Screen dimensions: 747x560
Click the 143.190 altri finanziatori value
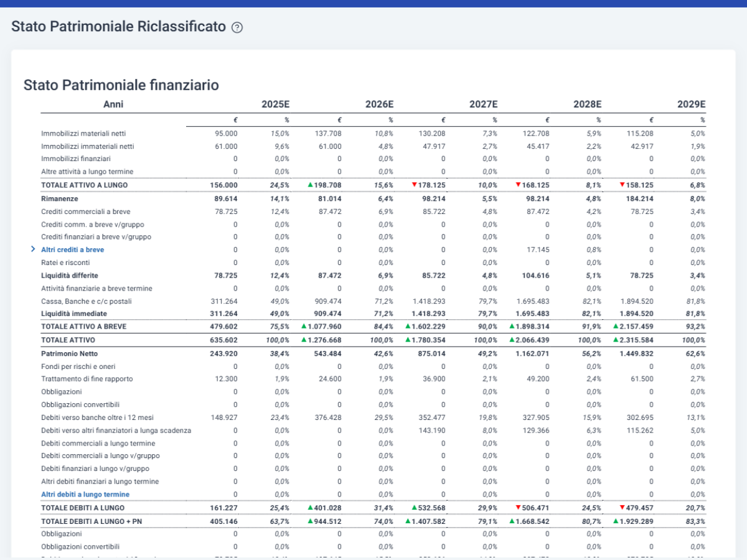pyautogui.click(x=431, y=430)
